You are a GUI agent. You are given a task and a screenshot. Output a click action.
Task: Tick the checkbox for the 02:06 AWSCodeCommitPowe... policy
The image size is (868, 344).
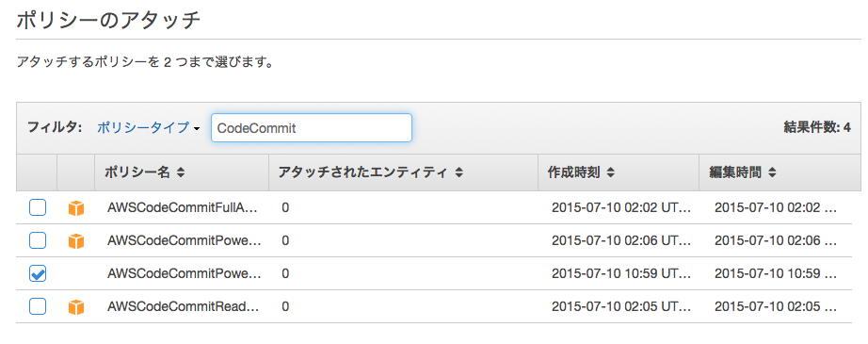point(38,240)
